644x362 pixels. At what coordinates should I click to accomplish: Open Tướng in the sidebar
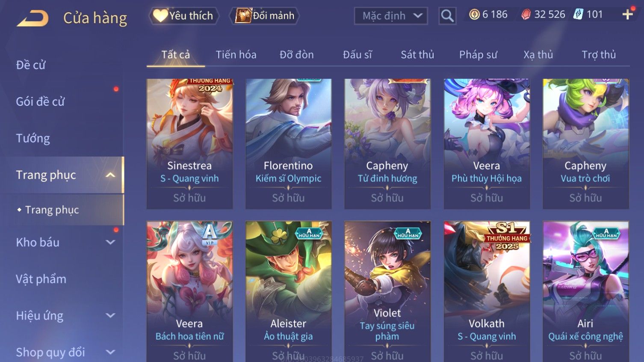33,138
